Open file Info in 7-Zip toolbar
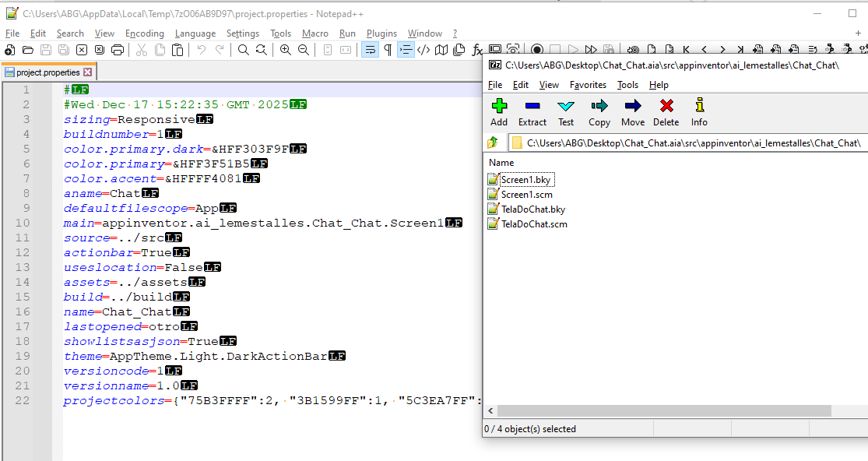Screen dimensions: 868x461 [x=699, y=111]
